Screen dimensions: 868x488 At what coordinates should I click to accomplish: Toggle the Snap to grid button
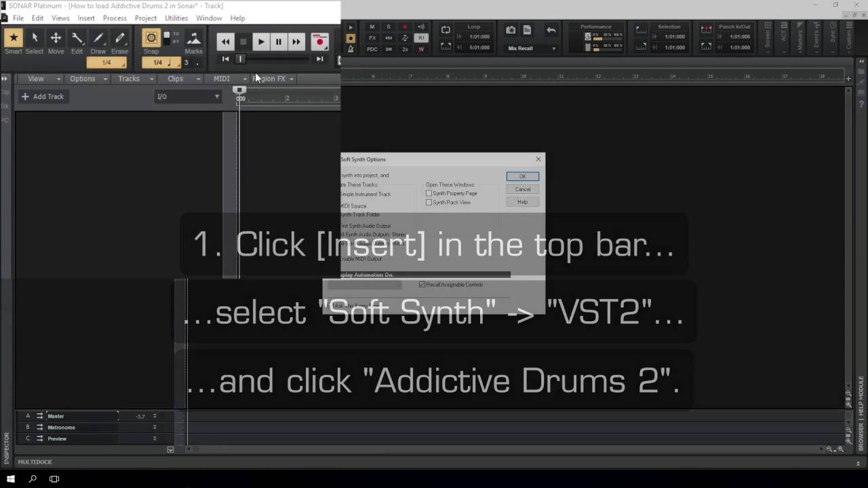[151, 39]
